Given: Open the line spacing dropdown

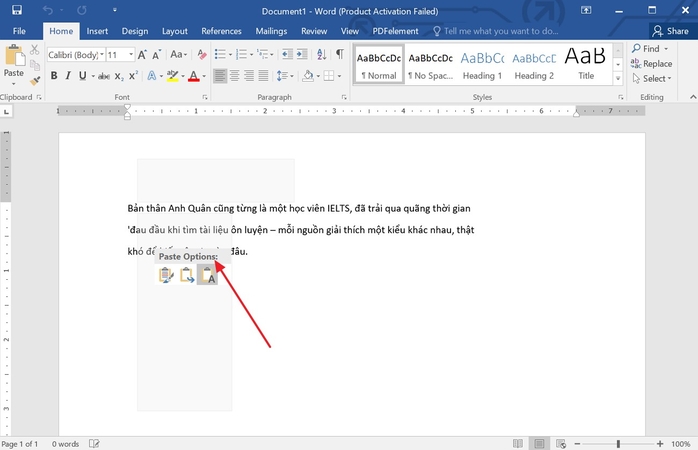Looking at the screenshot, I should pyautogui.click(x=285, y=76).
